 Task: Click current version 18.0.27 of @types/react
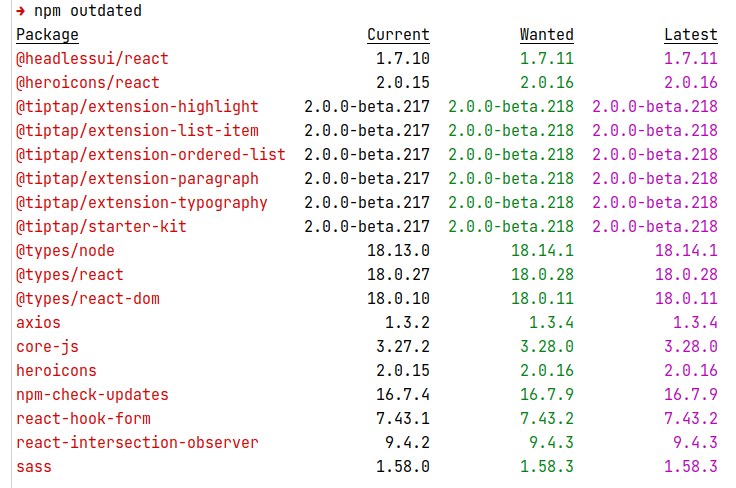coord(398,274)
